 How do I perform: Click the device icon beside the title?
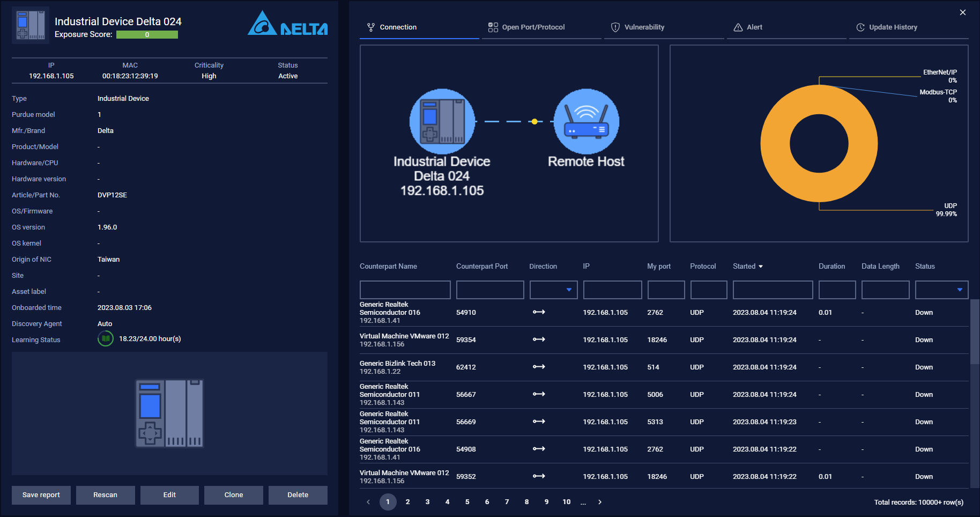pyautogui.click(x=31, y=25)
